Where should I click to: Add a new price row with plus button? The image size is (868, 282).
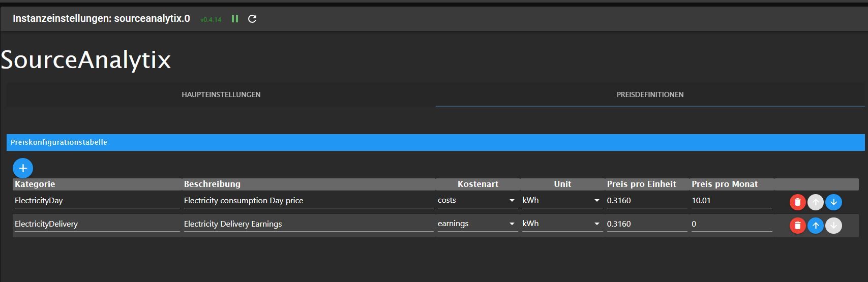pyautogui.click(x=23, y=168)
